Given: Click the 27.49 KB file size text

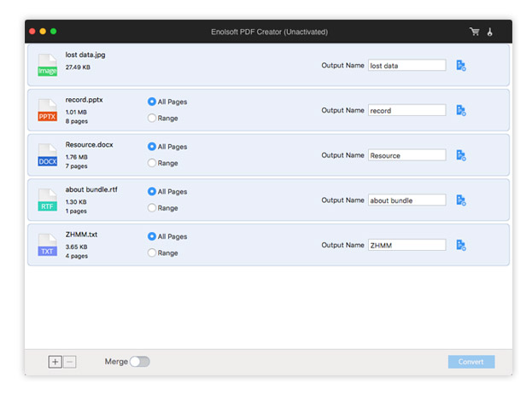Looking at the screenshot, I should [78, 67].
